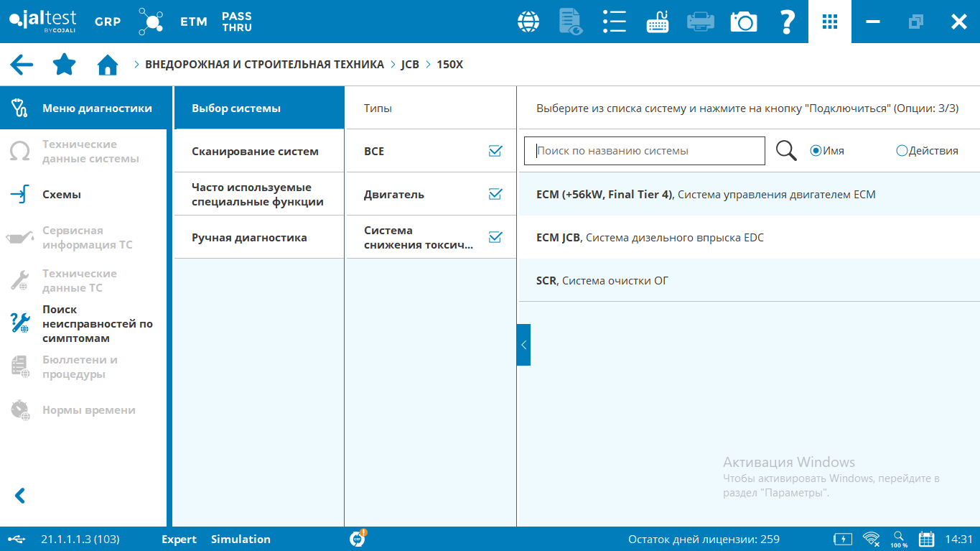980x551 pixels.
Task: Click the wrench icon for troubleshooting by symptoms
Action: point(20,323)
